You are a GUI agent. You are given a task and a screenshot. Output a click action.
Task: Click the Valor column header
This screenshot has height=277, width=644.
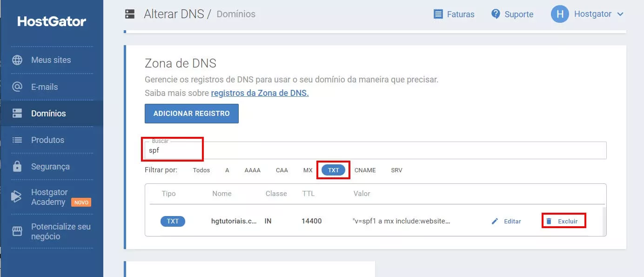coord(362,193)
